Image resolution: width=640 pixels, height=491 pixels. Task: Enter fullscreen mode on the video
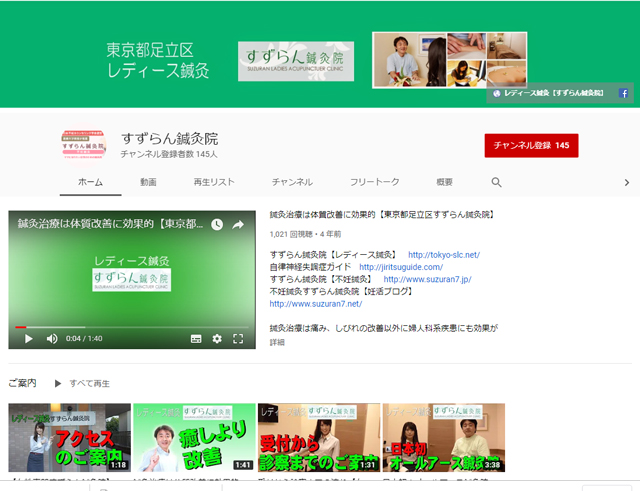238,339
